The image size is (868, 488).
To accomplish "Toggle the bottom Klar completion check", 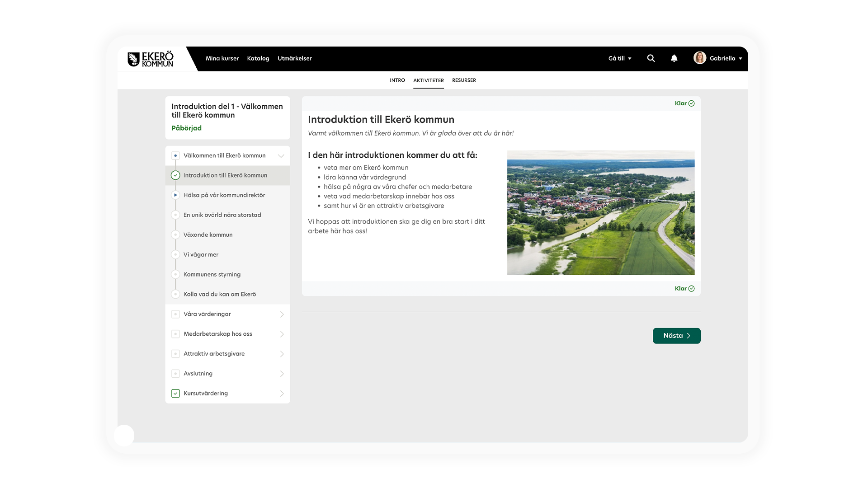I will click(691, 289).
